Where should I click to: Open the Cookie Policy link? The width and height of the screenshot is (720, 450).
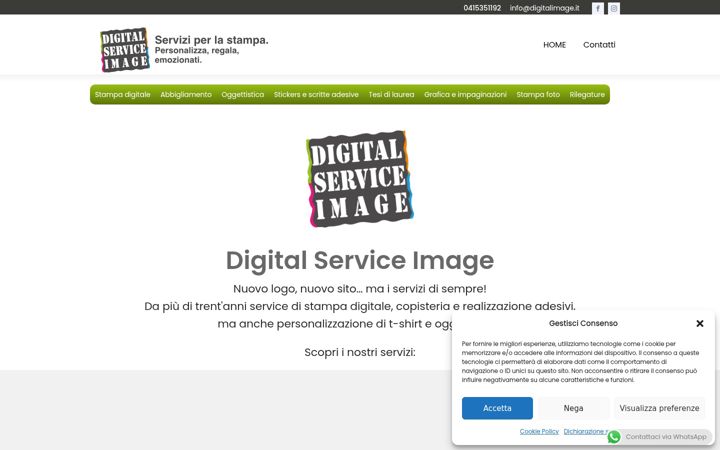pos(539,432)
